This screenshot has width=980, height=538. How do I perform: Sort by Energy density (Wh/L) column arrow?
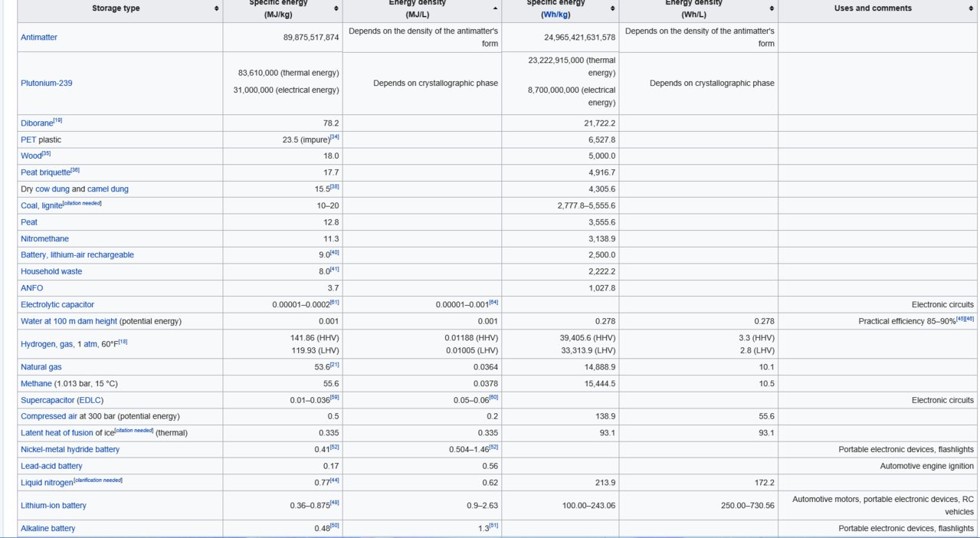click(x=771, y=8)
